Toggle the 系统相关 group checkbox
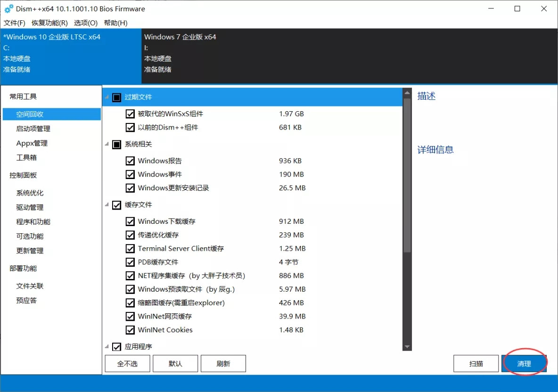 [116, 145]
